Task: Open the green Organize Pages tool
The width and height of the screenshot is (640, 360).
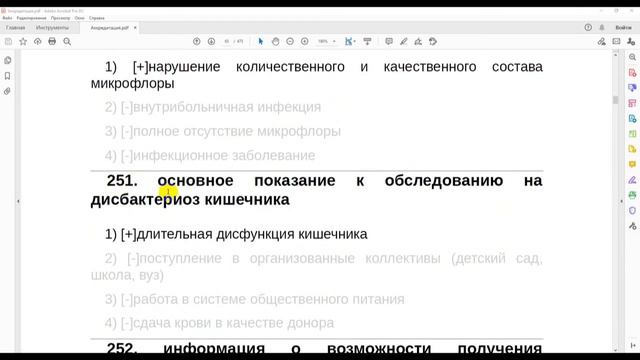Action: point(632,134)
